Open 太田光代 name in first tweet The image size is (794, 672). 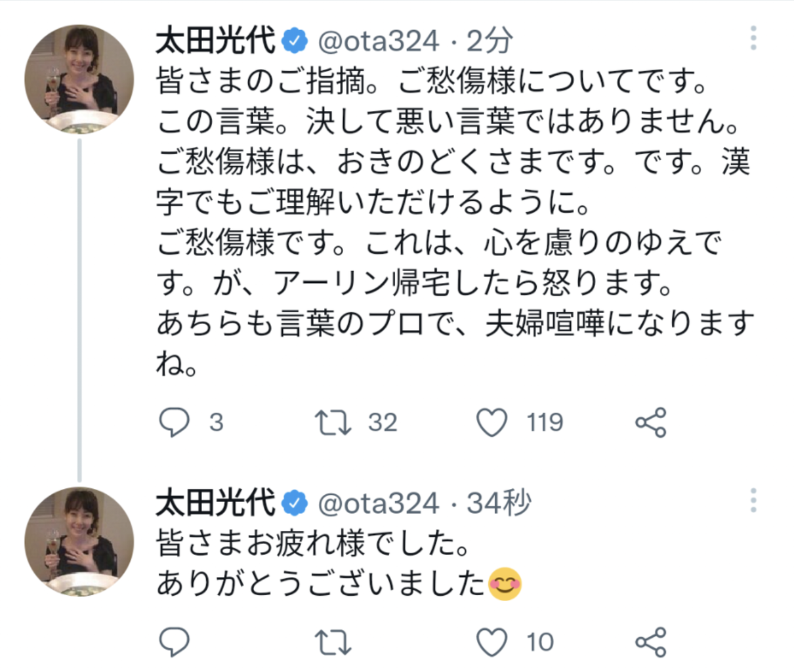point(215,41)
